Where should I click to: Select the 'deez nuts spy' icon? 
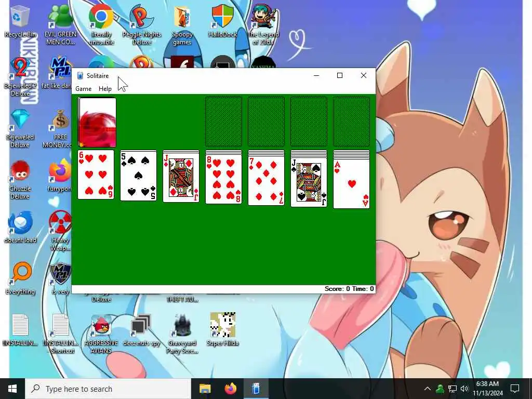(x=141, y=330)
